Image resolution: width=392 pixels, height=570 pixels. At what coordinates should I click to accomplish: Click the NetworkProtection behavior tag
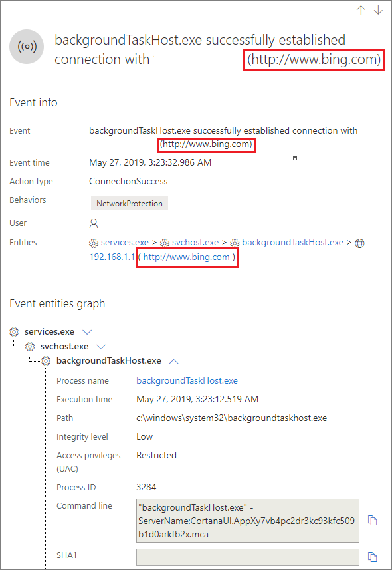click(x=130, y=204)
